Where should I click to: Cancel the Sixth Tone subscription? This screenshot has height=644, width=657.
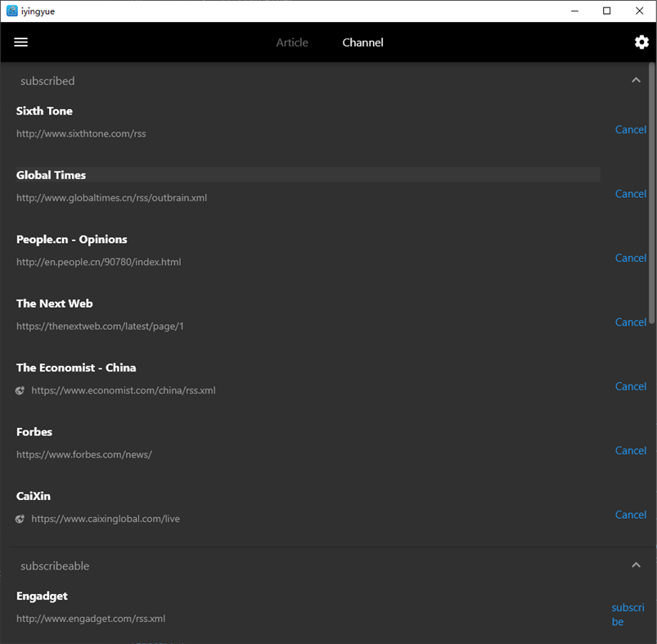coord(631,129)
